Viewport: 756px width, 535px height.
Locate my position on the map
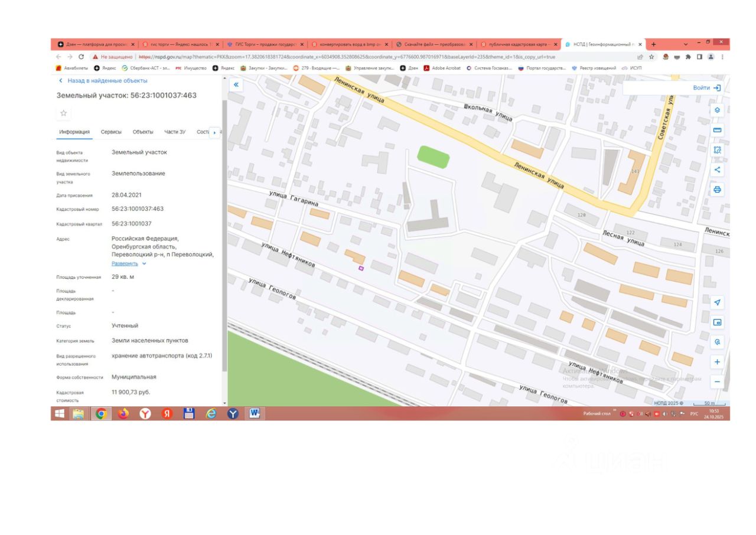pyautogui.click(x=717, y=302)
